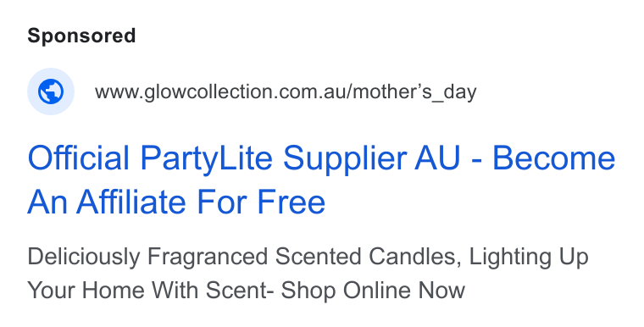
Task: Click the 'mother's_day' part of the URL
Action: [414, 92]
